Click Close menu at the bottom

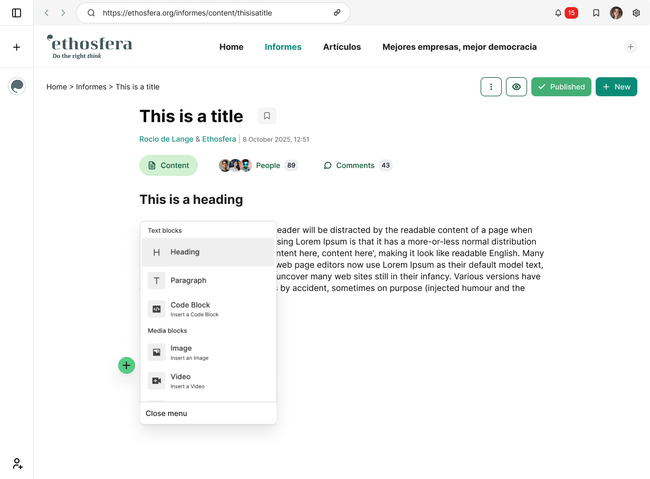166,413
